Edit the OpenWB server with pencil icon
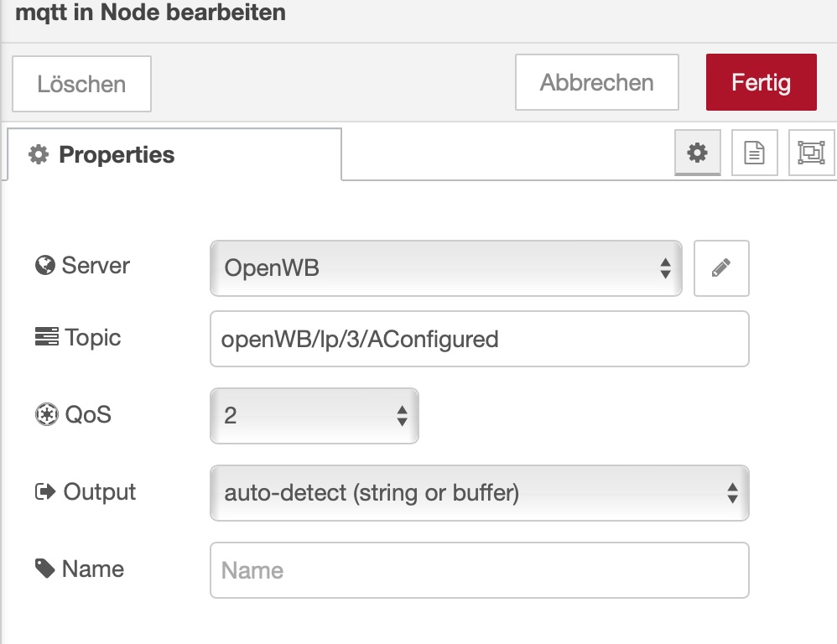 (721, 268)
